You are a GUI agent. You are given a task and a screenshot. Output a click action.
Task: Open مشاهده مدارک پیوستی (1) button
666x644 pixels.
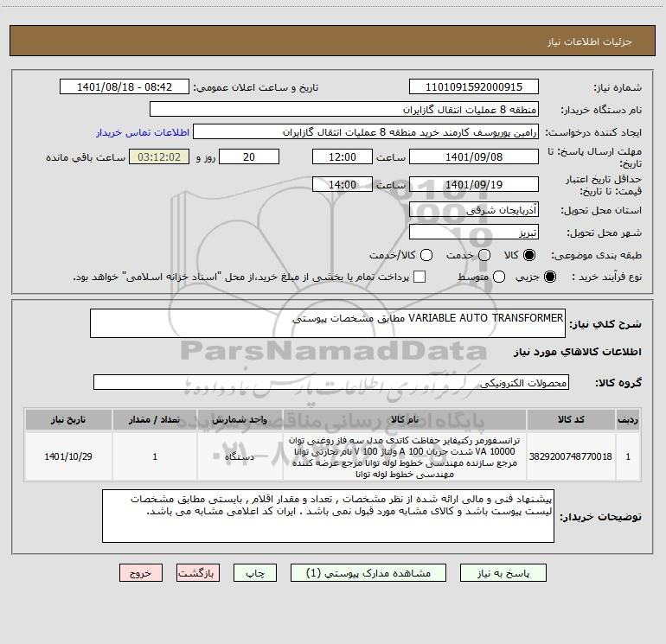[x=368, y=573]
